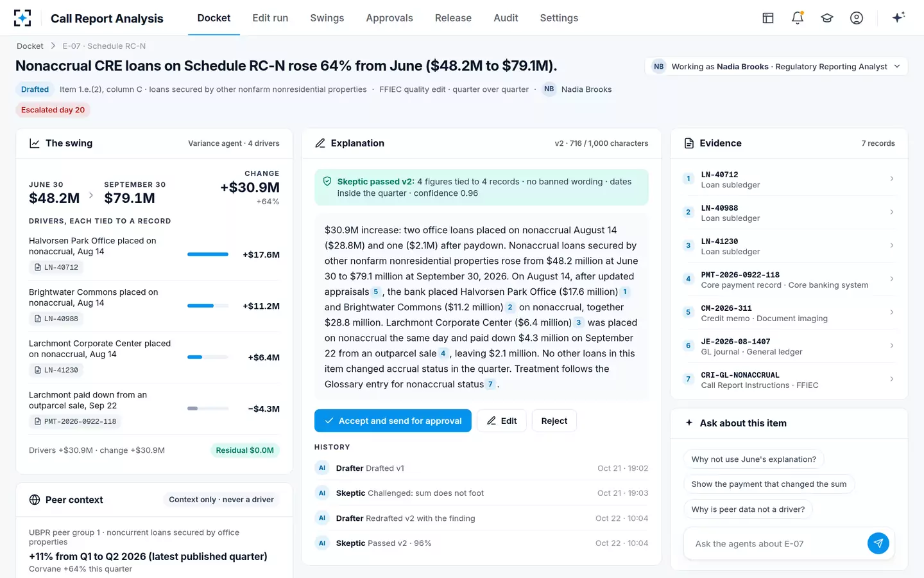The height and width of the screenshot is (578, 924).
Task: Expand evidence record PMT-2026-0922-118
Action: click(789, 279)
